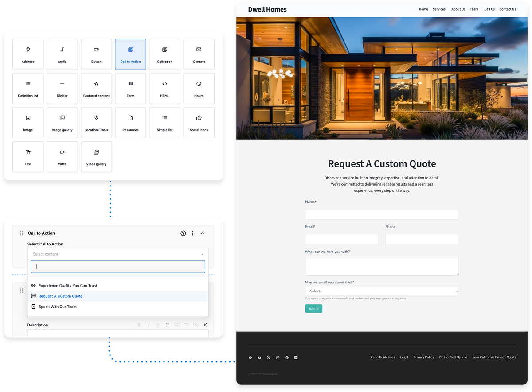Viewport: 532px width, 392px height.
Task: Open the Call to Action help icon
Action: point(183,233)
